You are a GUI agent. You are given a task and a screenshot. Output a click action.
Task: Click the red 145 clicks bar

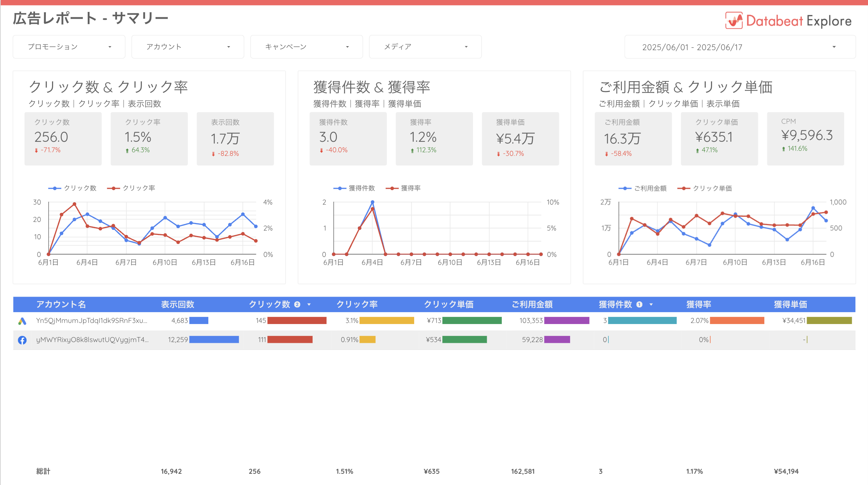coord(297,320)
